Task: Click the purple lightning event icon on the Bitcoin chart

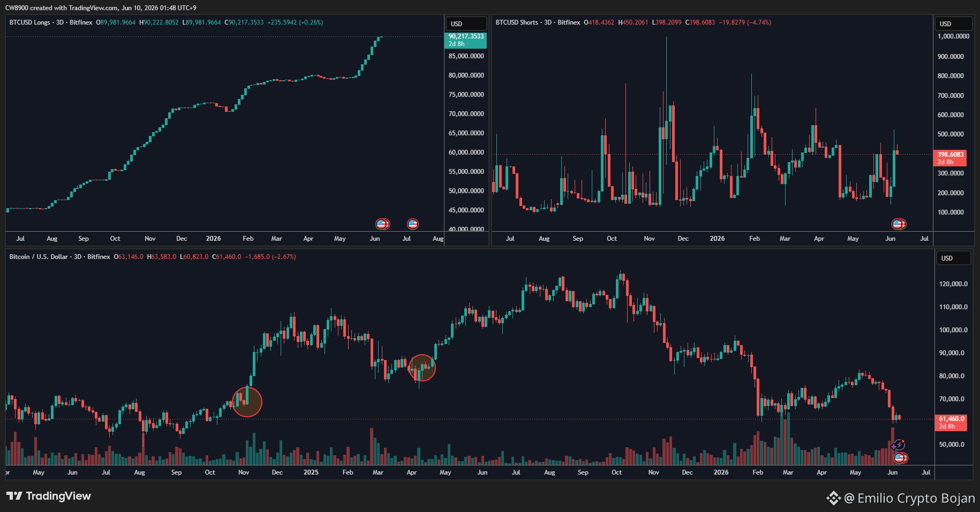Action: click(899, 445)
